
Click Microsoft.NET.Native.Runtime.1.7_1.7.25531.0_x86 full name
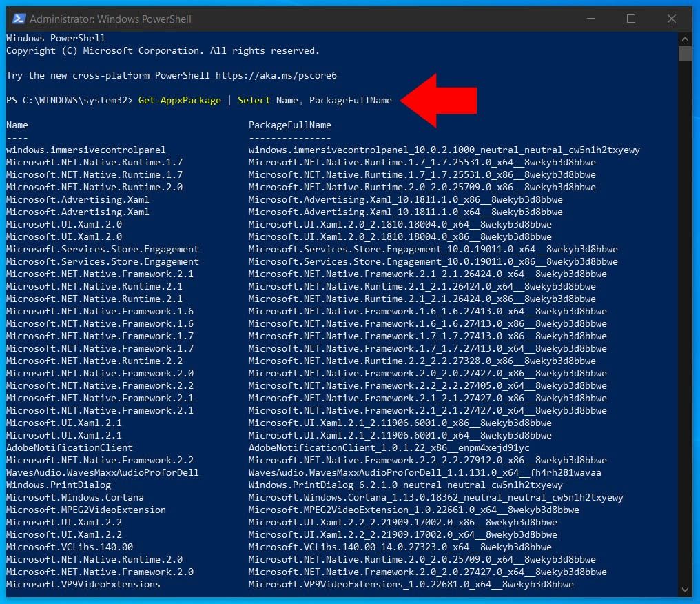422,174
